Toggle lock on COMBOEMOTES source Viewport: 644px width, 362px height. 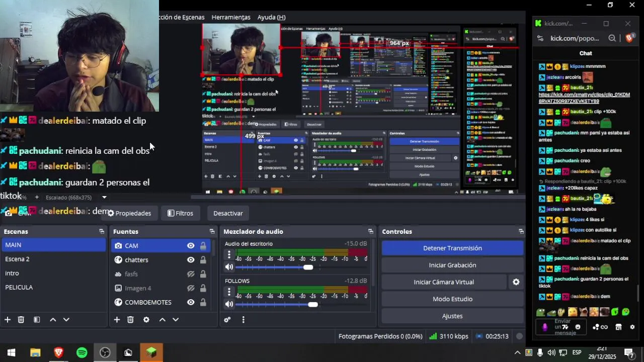click(203, 302)
